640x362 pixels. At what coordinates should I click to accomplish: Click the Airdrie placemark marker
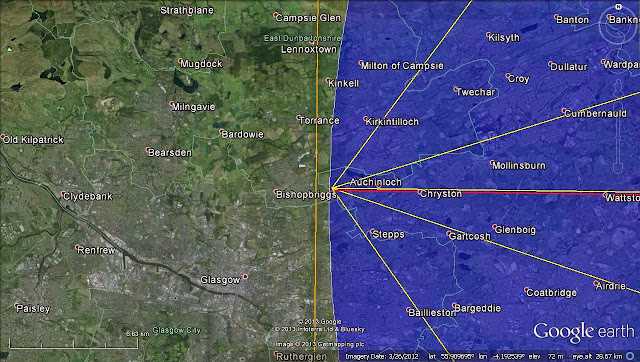point(596,283)
